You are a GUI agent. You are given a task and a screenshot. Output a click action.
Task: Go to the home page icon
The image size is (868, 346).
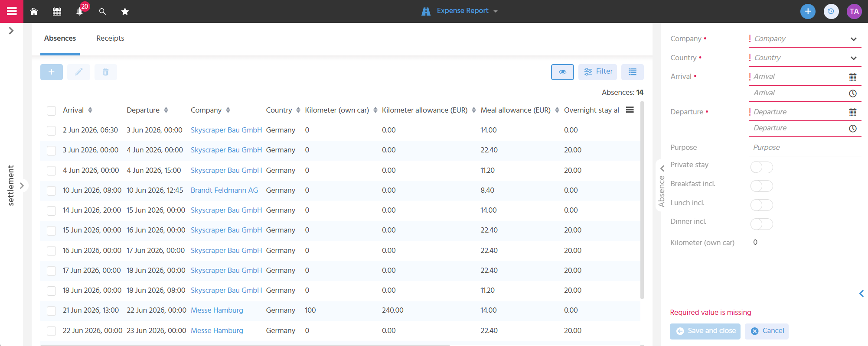click(x=34, y=11)
